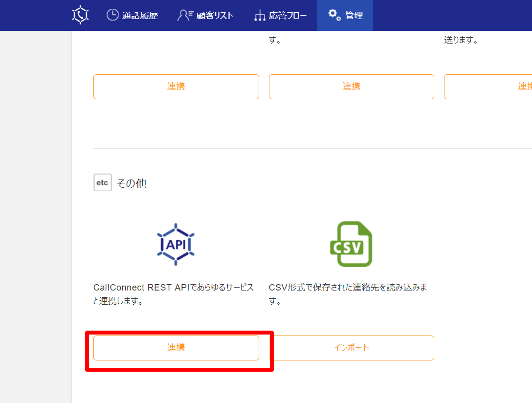Viewport: 532px width, 403px height.
Task: Click the green CSV file icon
Action: coord(351,244)
